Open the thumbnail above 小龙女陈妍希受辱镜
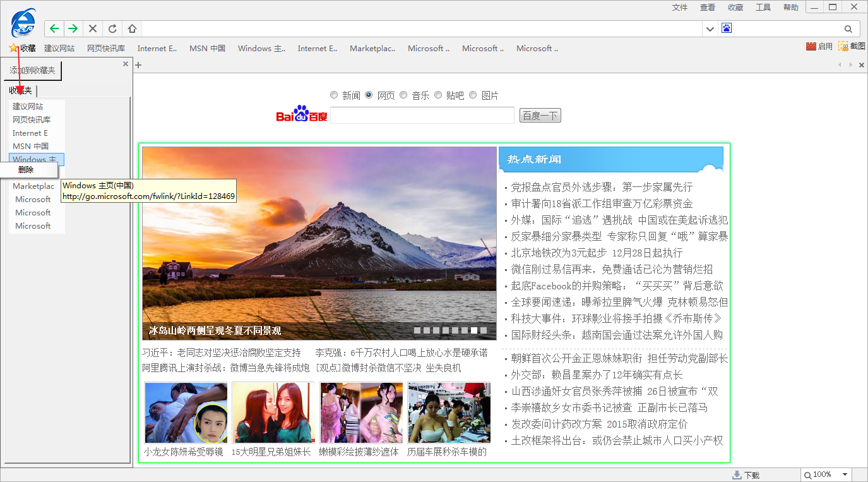868x482 pixels. click(186, 413)
